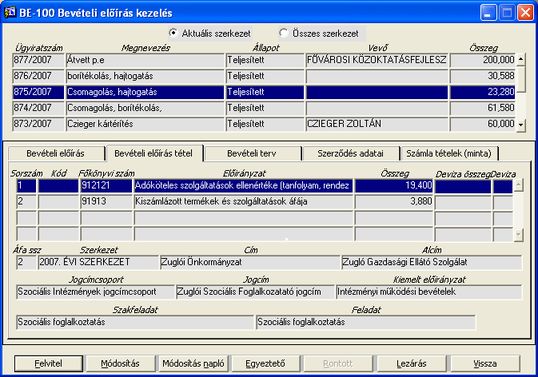Click the 3,880 item amount cell

point(394,202)
